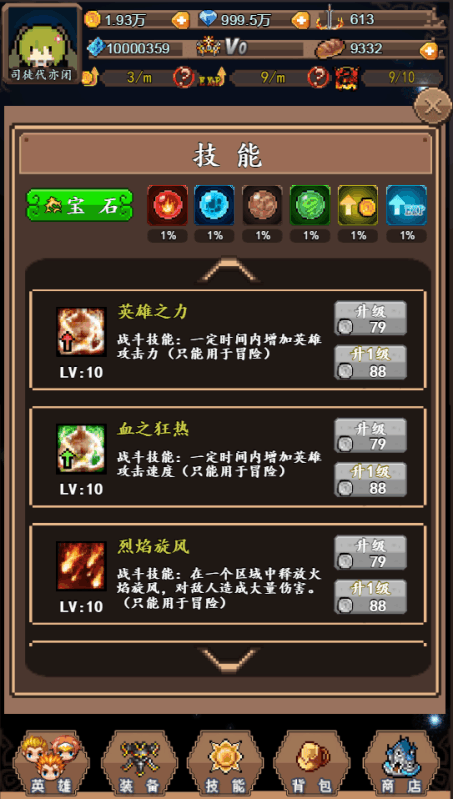Open the 英雄之力 skill icon
Viewport: 453px width, 799px height.
click(x=82, y=332)
